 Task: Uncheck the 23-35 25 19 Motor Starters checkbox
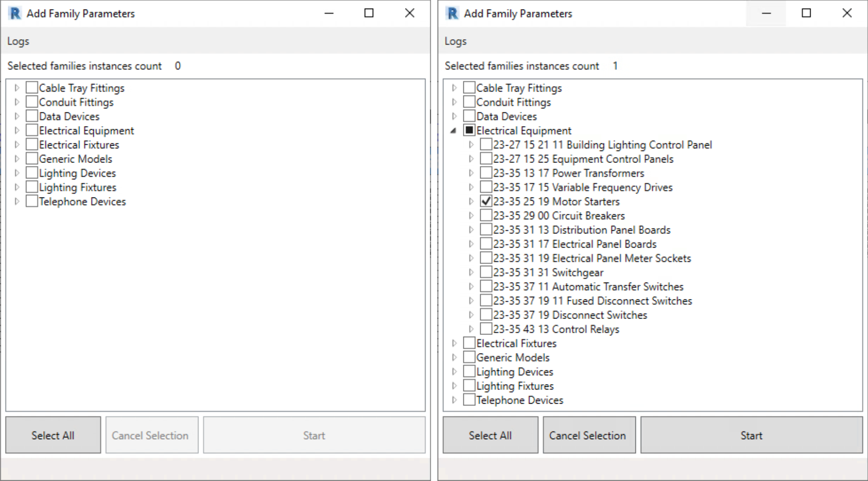coord(486,201)
